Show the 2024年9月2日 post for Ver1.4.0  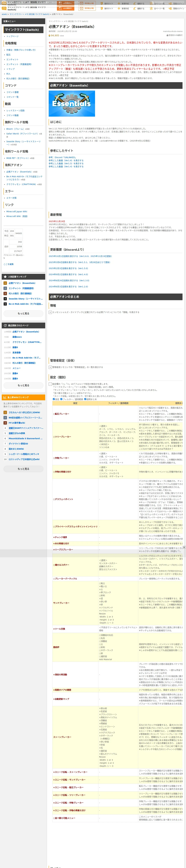click(x=68, y=274)
